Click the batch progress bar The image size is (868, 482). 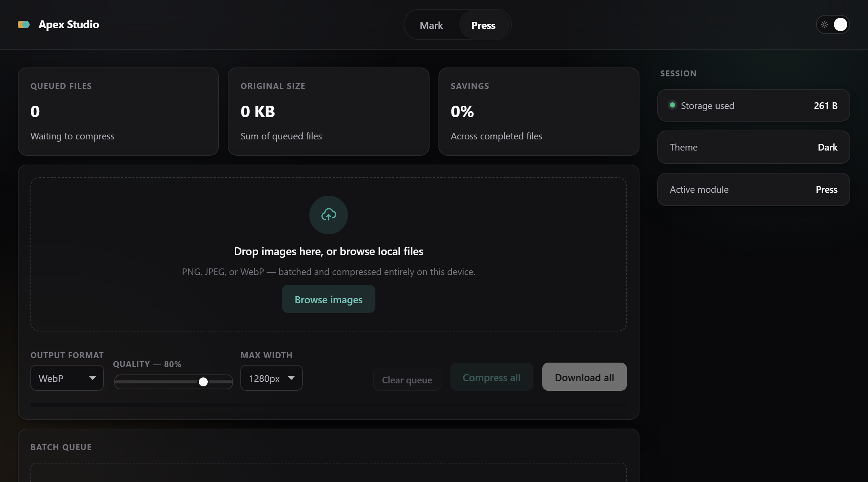tap(329, 405)
